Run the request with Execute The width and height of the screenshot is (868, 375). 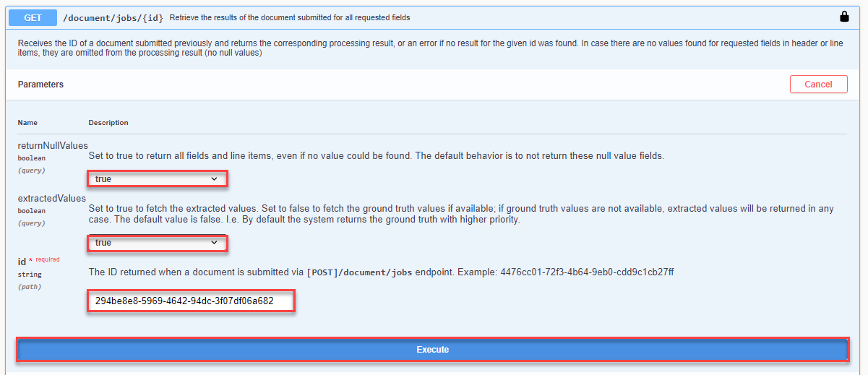tap(433, 350)
